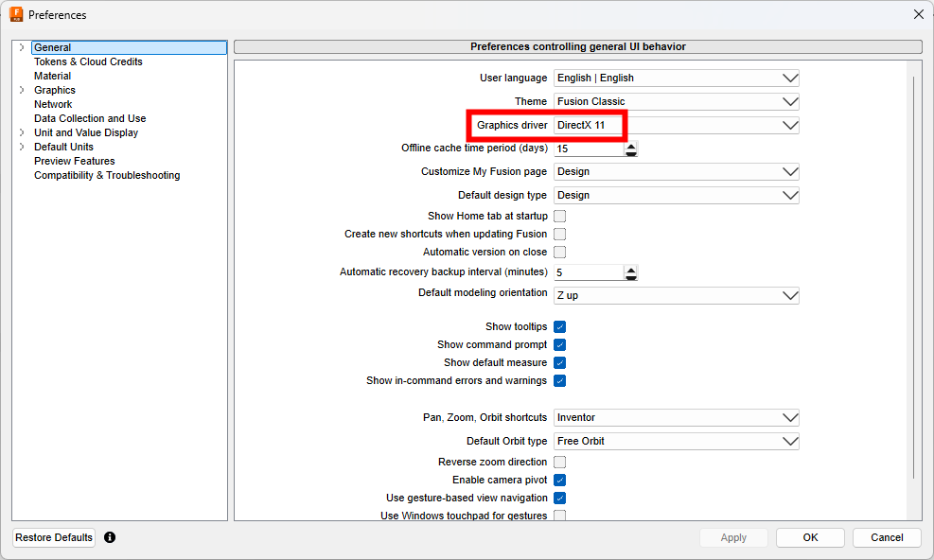
Task: Select Graphics preferences category
Action: [55, 90]
